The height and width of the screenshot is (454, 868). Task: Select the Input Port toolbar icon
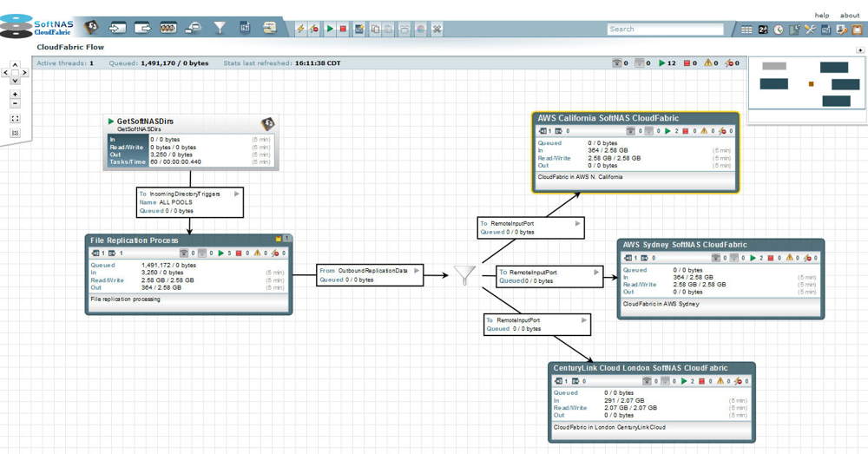tap(117, 28)
